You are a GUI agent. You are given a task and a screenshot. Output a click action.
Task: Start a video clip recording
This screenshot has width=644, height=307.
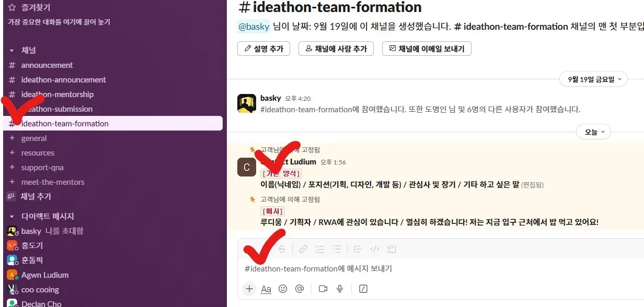click(323, 289)
